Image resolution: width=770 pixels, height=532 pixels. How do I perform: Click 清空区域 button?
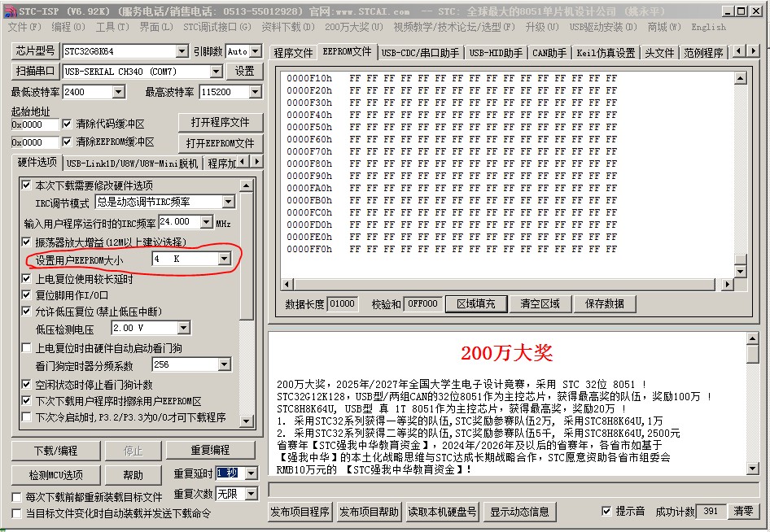540,303
